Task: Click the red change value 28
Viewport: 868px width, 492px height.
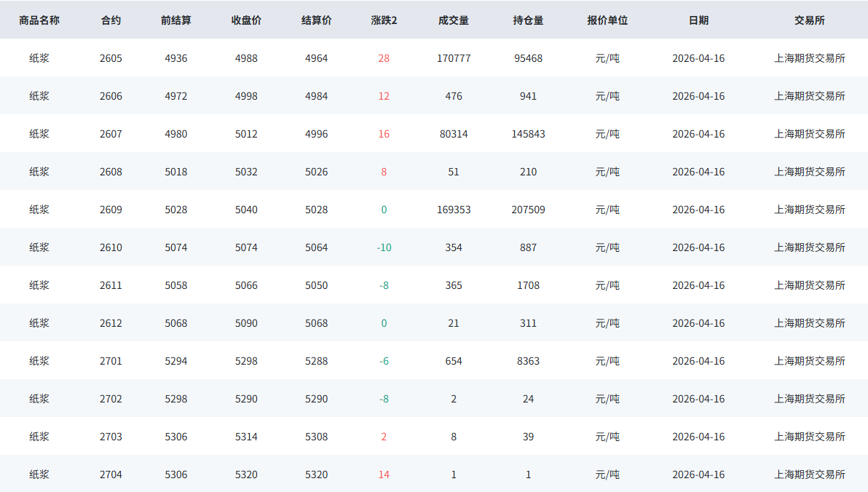Action: [384, 58]
